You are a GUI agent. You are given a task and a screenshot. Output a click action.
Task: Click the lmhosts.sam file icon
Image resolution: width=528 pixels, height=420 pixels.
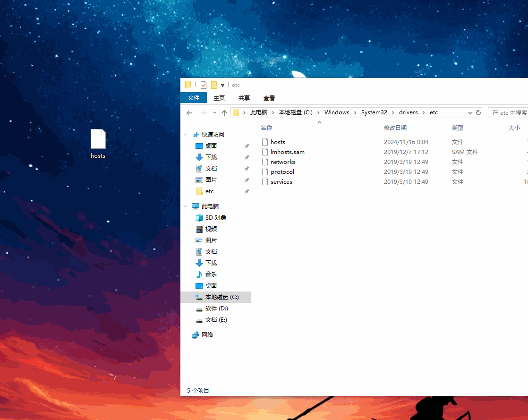[x=265, y=152]
